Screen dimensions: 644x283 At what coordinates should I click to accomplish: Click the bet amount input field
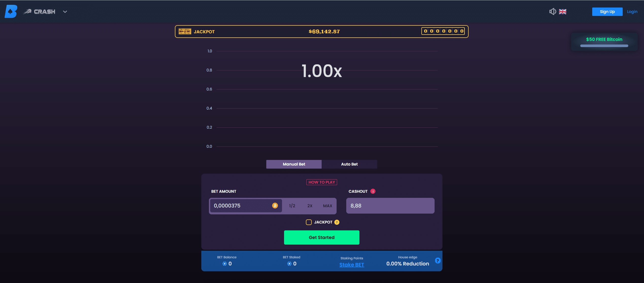(242, 206)
